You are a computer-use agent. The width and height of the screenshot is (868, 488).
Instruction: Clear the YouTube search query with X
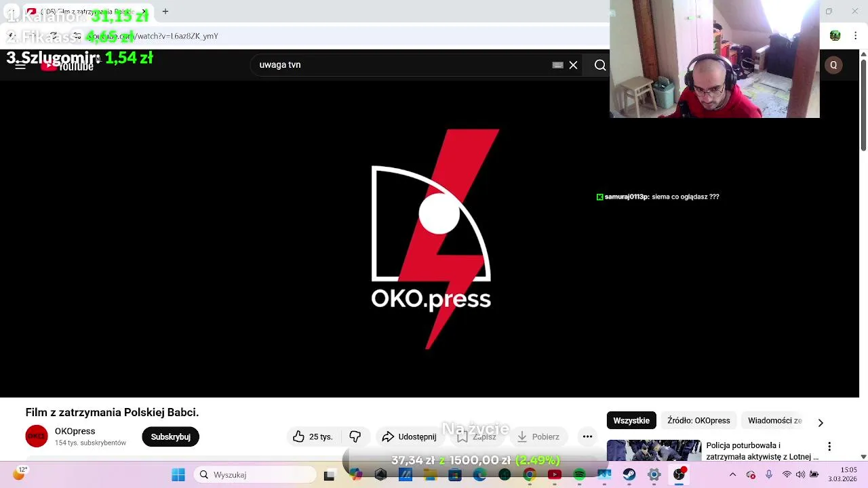click(573, 65)
